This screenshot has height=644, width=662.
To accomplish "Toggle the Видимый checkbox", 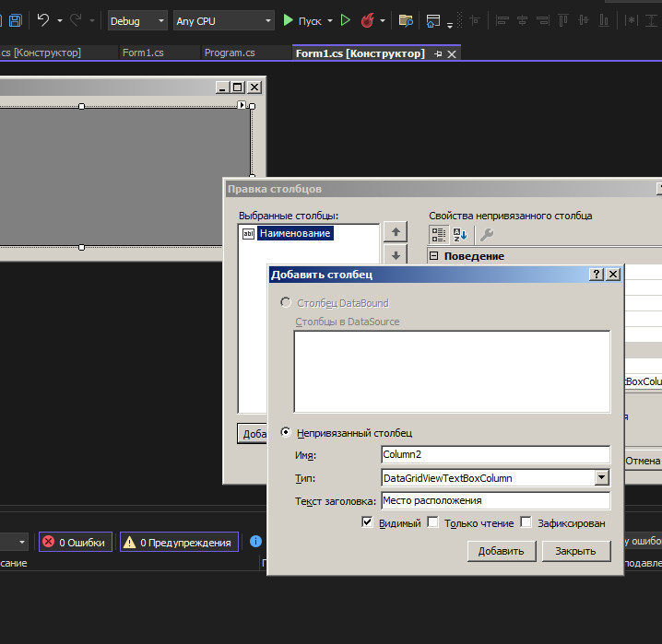I will tap(367, 522).
